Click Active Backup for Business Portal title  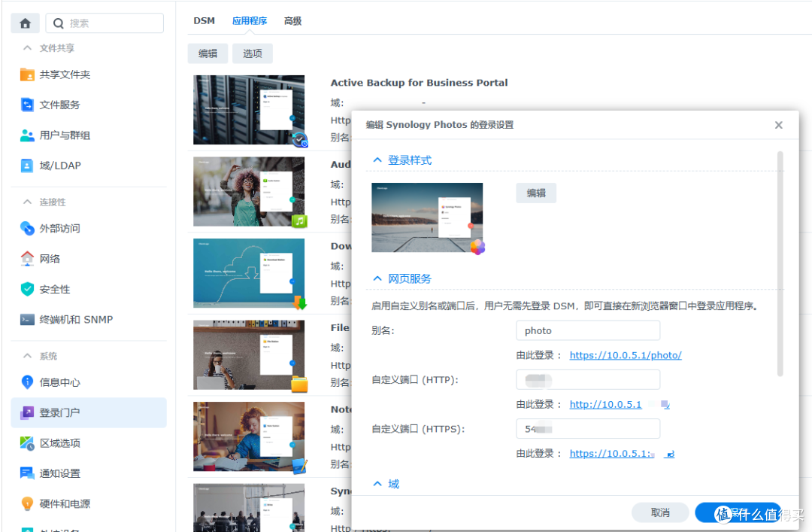click(x=419, y=83)
